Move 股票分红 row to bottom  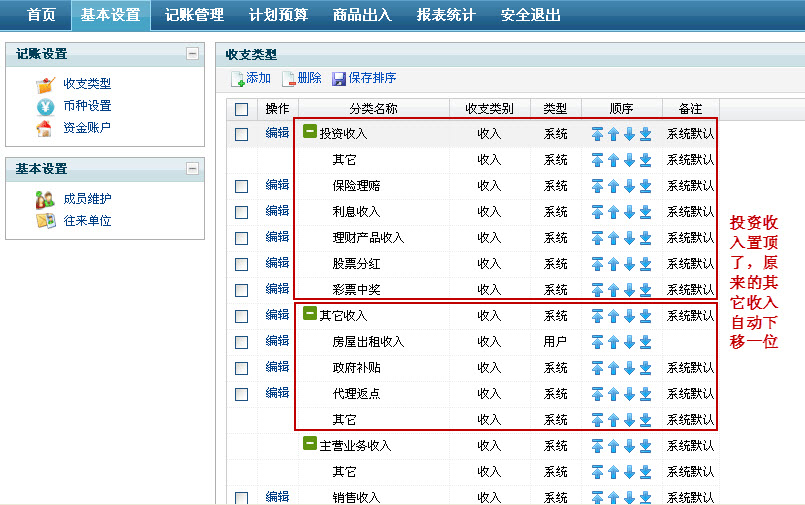[x=645, y=264]
